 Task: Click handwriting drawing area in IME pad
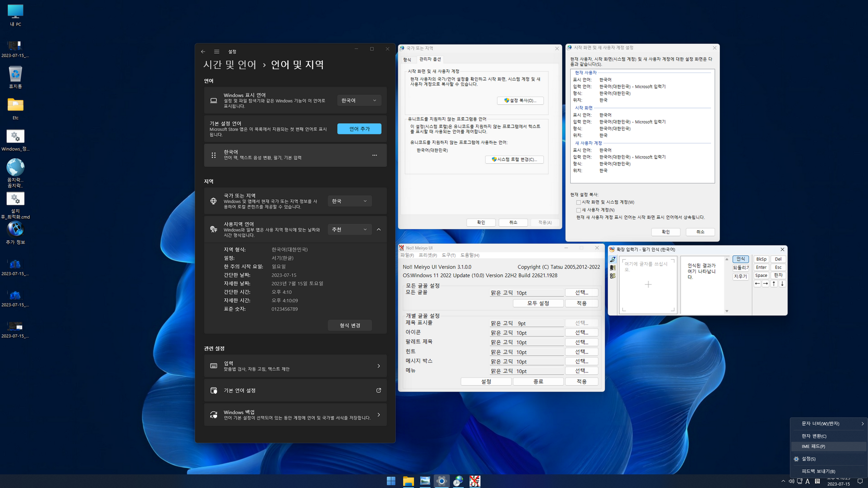point(648,285)
